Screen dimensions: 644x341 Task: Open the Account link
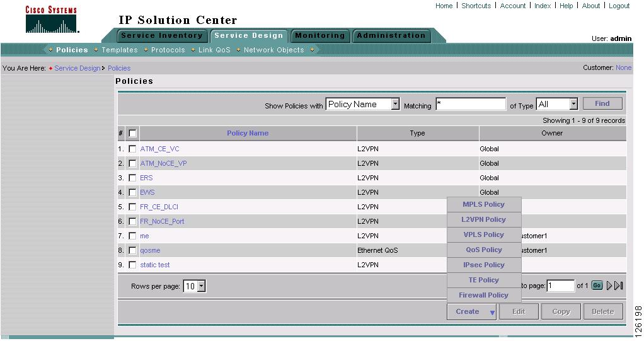512,6
